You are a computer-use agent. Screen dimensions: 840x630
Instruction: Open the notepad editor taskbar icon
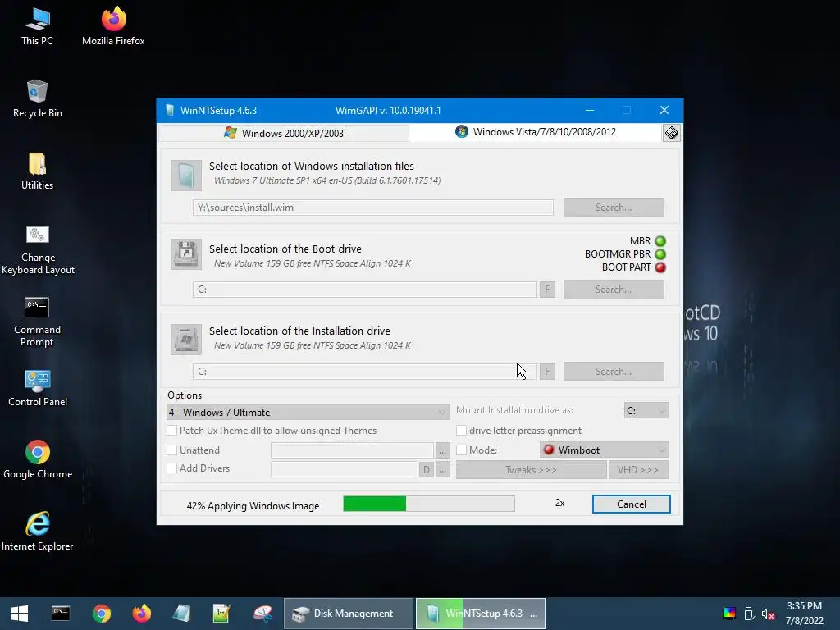point(221,614)
